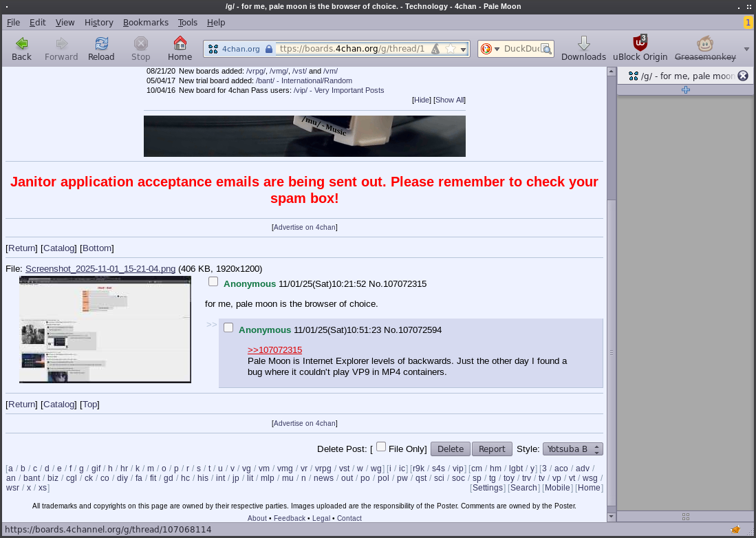Open the Tools menu

(x=188, y=22)
